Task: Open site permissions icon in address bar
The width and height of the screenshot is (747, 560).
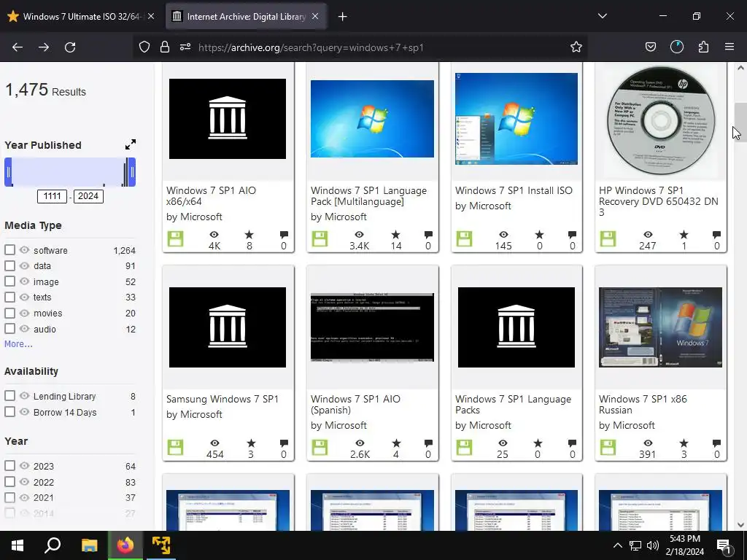Action: pyautogui.click(x=185, y=47)
